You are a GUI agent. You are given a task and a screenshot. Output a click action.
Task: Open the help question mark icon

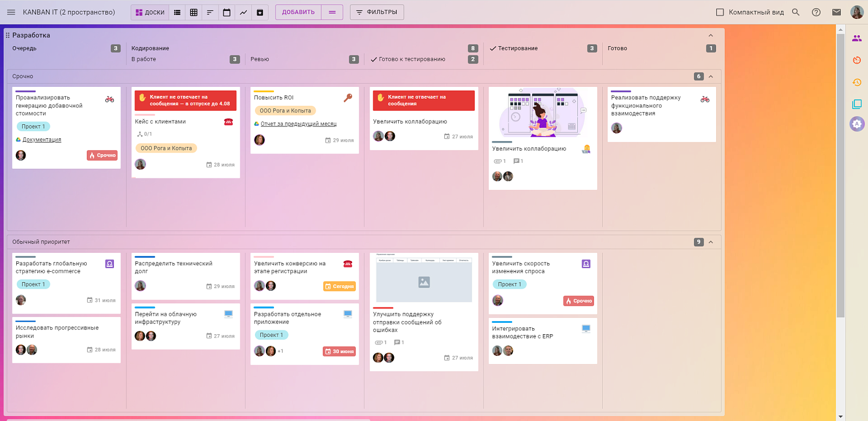816,12
